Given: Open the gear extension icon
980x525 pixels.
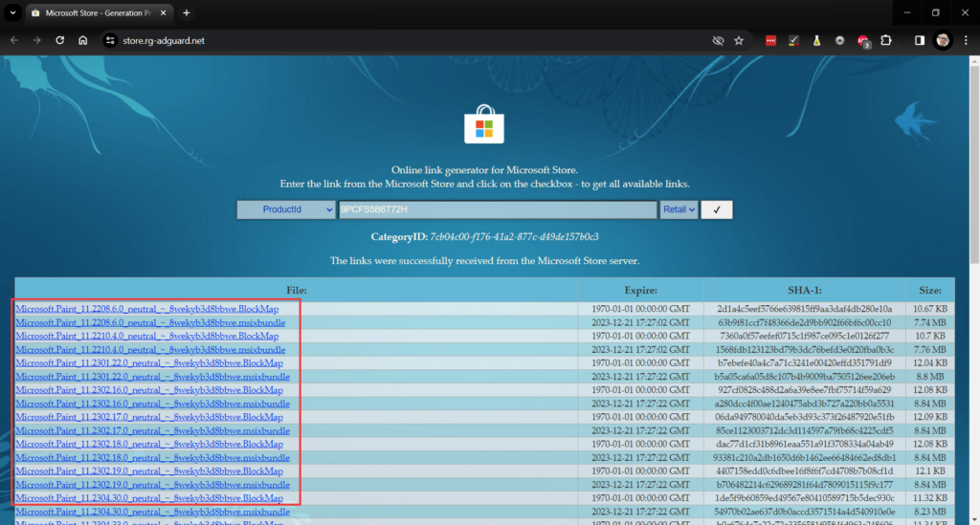Looking at the screenshot, I should [839, 40].
